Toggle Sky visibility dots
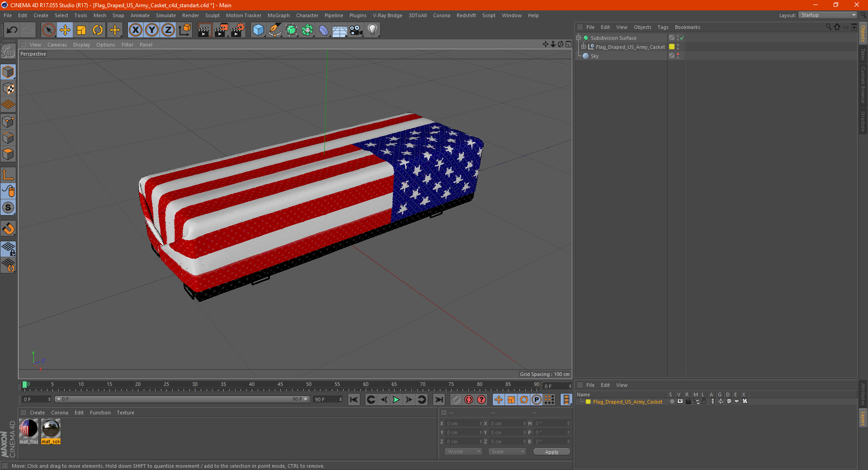868x470 pixels. click(x=678, y=56)
